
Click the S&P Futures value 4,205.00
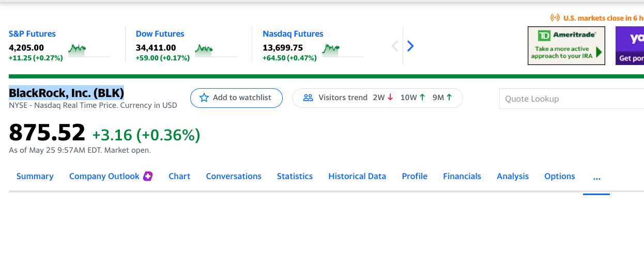click(x=26, y=47)
